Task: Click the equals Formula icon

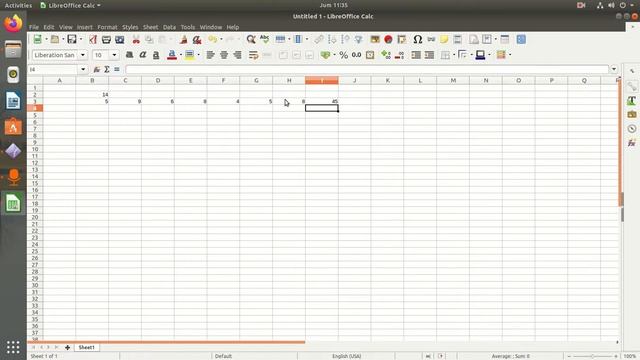Action: (x=117, y=69)
